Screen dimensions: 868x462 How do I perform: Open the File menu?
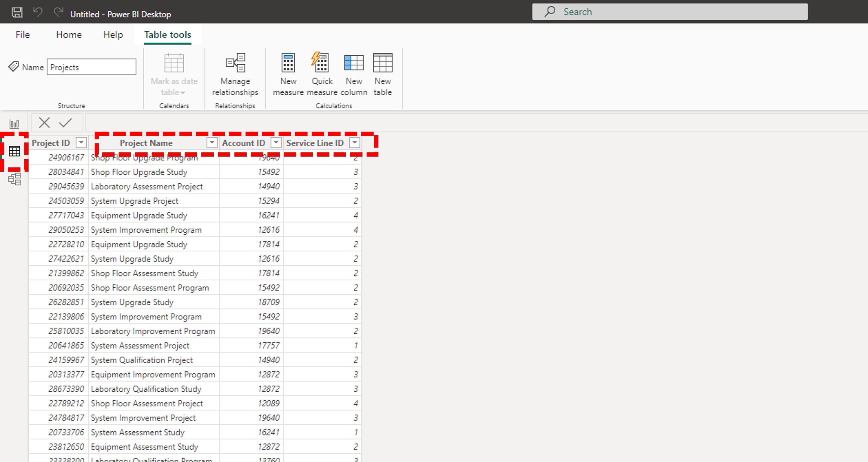[x=22, y=34]
